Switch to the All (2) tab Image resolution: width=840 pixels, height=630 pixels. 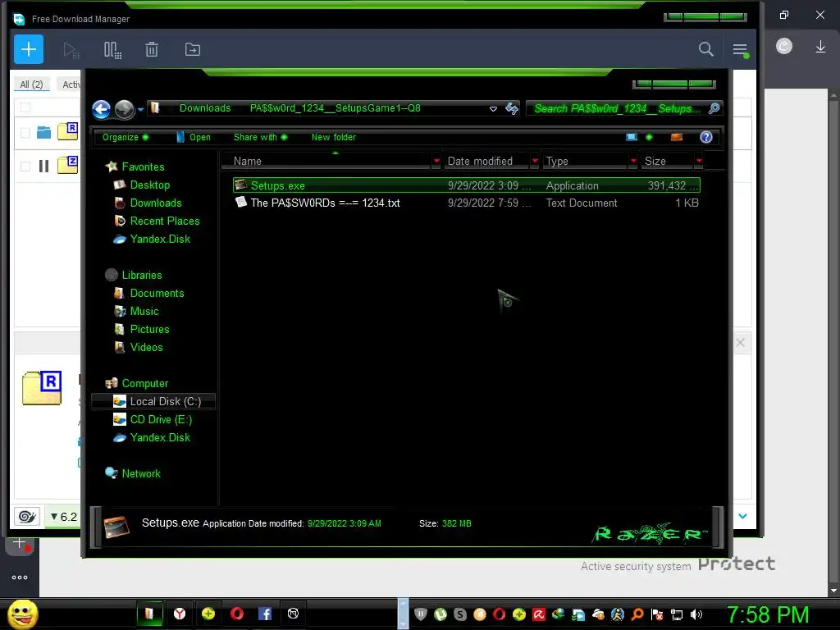pos(31,84)
